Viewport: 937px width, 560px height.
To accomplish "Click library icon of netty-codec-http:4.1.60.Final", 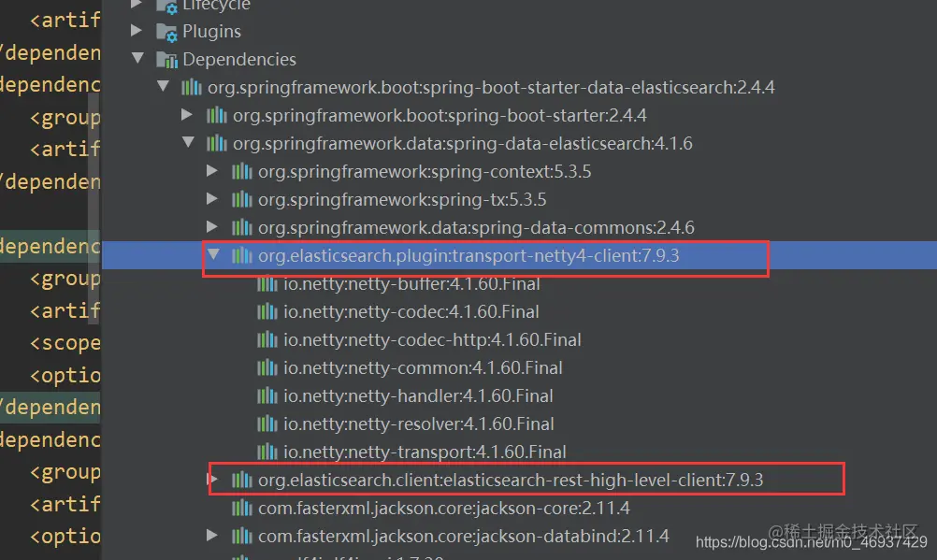I will pyautogui.click(x=267, y=340).
